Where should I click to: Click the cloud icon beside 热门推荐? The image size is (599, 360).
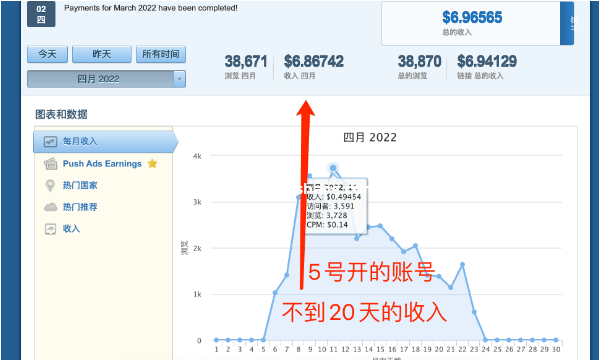coord(50,208)
